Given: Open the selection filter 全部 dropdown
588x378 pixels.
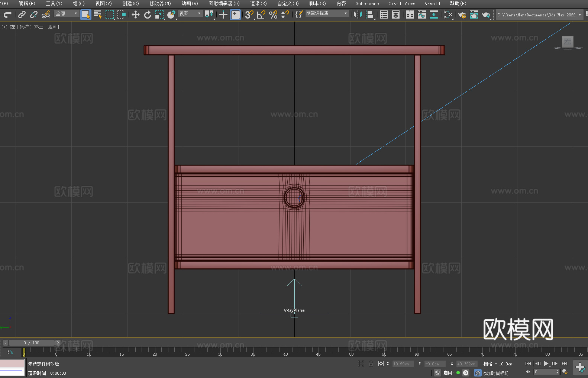Looking at the screenshot, I should [67, 13].
